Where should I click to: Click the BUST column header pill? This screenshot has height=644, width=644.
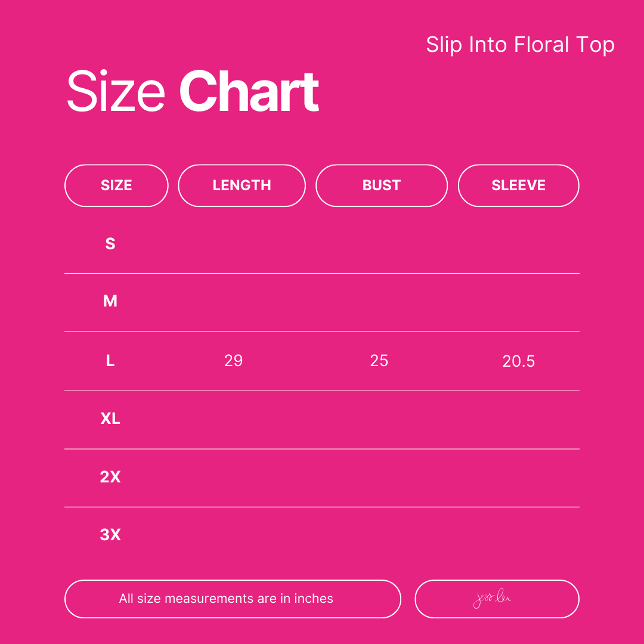pos(381,185)
